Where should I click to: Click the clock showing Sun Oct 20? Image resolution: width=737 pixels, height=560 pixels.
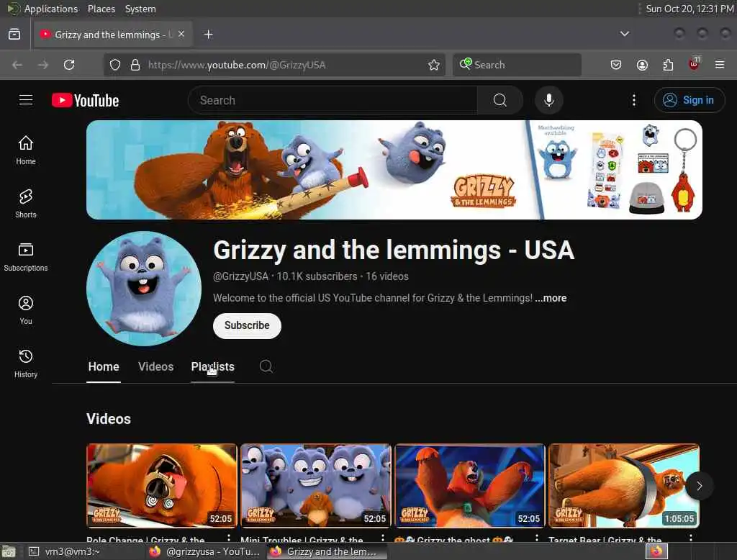point(689,9)
